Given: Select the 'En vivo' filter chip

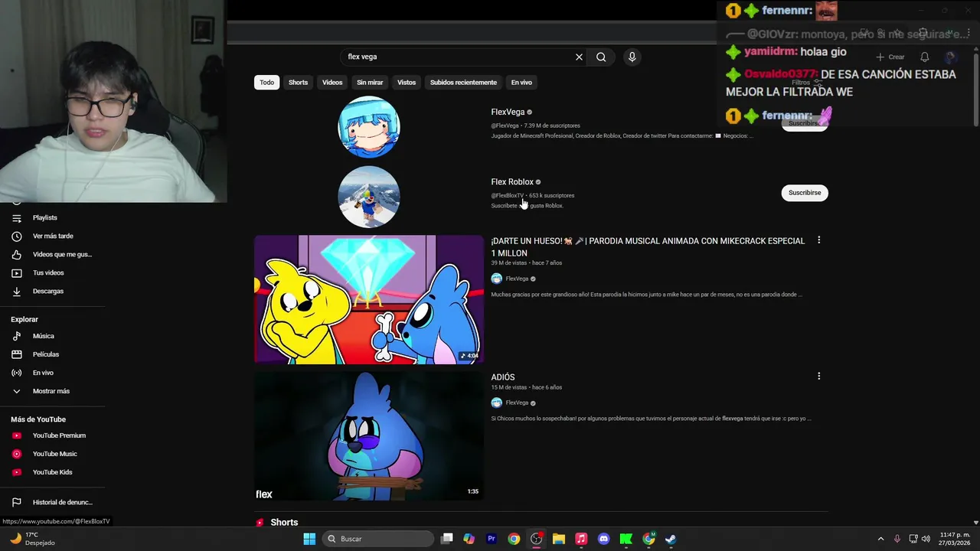Looking at the screenshot, I should point(521,83).
